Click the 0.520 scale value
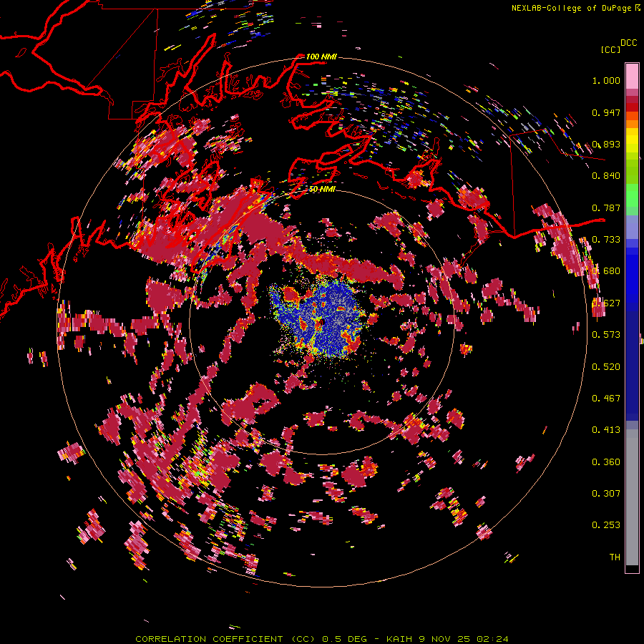This screenshot has width=644, height=644. [x=606, y=367]
